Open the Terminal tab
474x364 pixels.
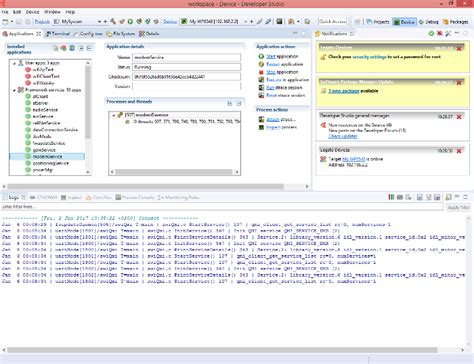(x=58, y=34)
